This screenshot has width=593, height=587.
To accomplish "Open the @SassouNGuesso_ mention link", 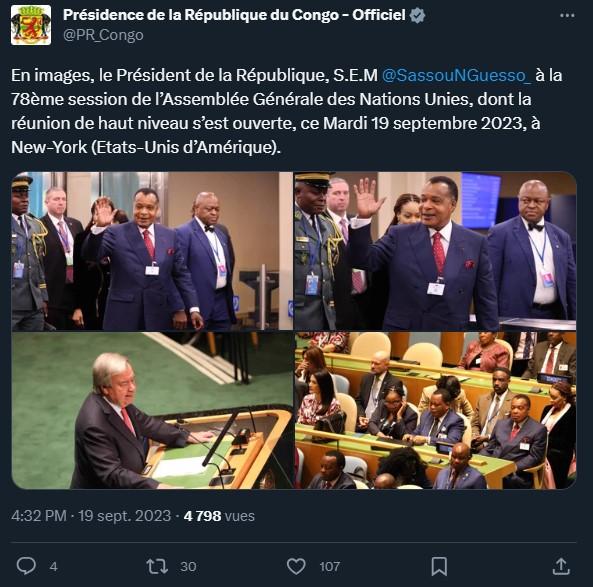I will click(456, 75).
